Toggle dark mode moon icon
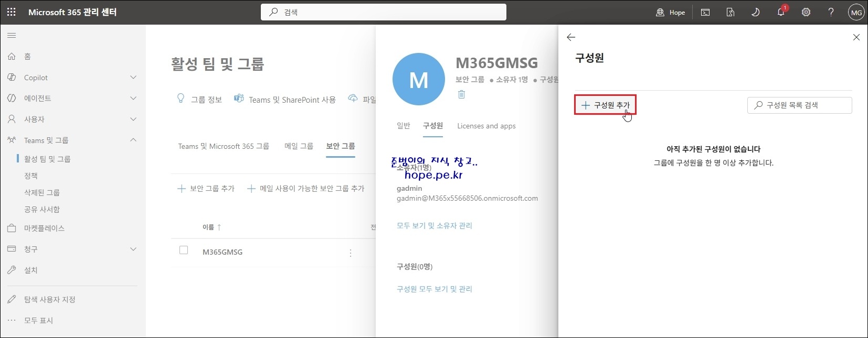 tap(756, 12)
